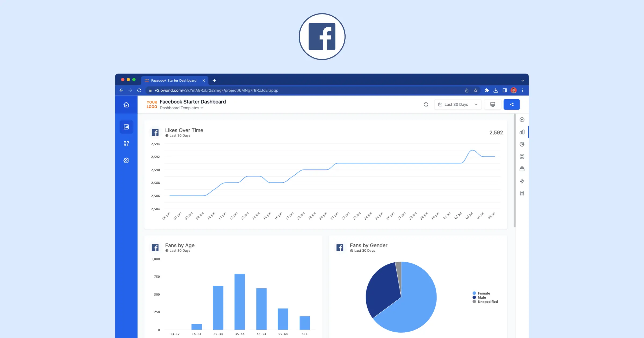Open the Last 30 Days date range dropdown
This screenshot has width=644, height=338.
pyautogui.click(x=458, y=104)
